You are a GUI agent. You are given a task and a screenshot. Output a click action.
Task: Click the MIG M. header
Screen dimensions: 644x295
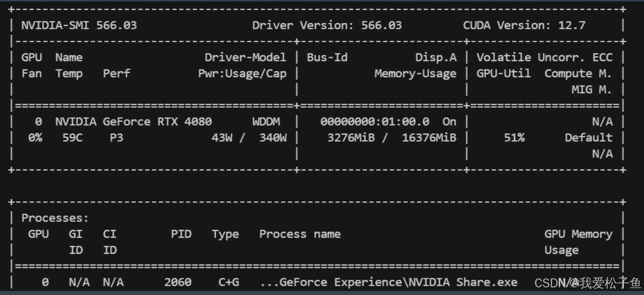click(x=592, y=90)
